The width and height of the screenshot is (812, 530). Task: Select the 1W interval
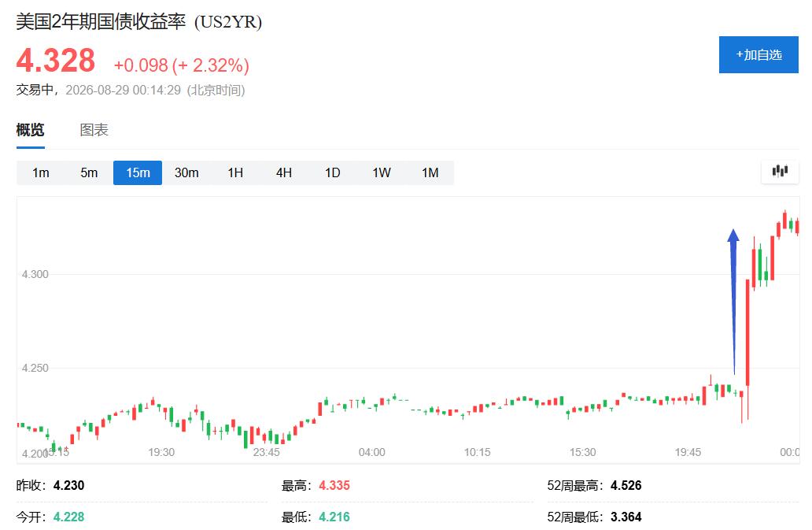click(382, 172)
